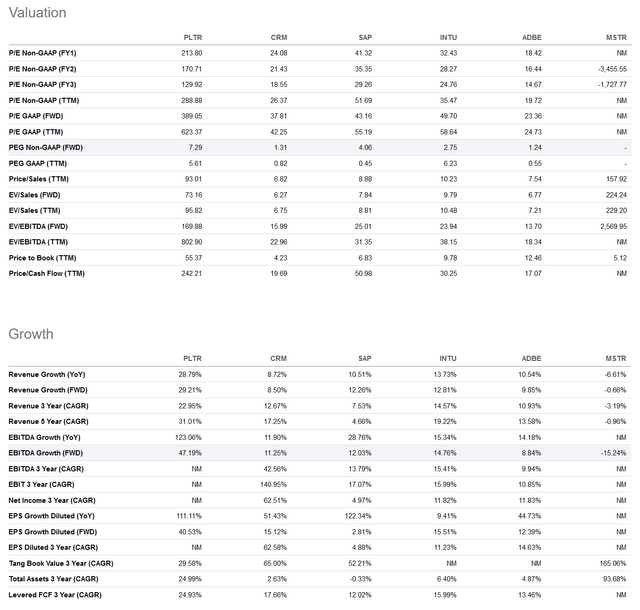This screenshot has height=610, width=640.
Task: Open INTU ticker in Growth table header
Action: point(448,358)
